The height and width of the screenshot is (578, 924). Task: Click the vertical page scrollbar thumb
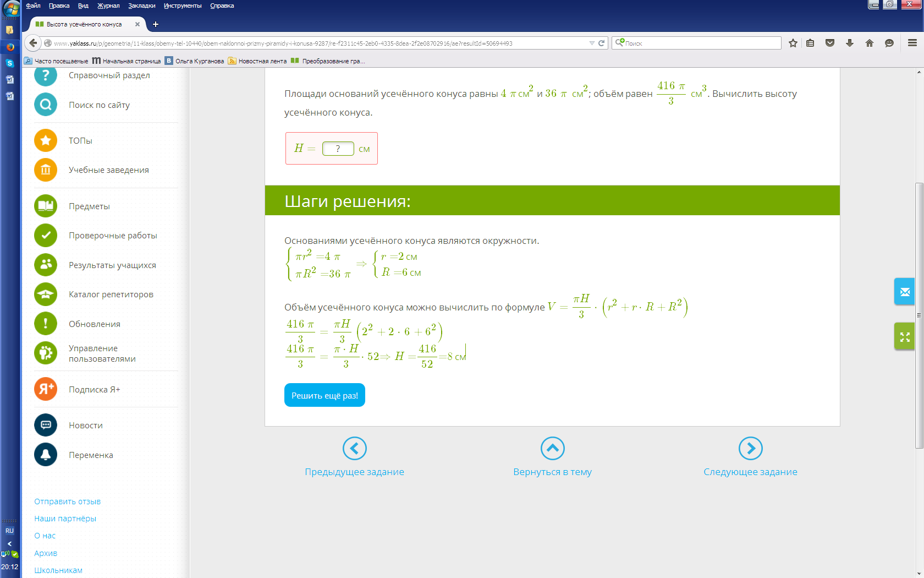coord(919,315)
